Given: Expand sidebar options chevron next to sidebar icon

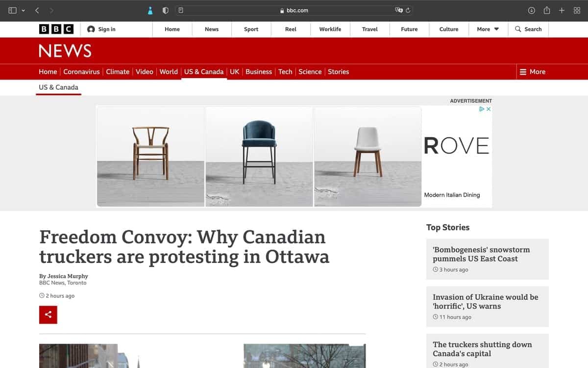Looking at the screenshot, I should click(23, 10).
